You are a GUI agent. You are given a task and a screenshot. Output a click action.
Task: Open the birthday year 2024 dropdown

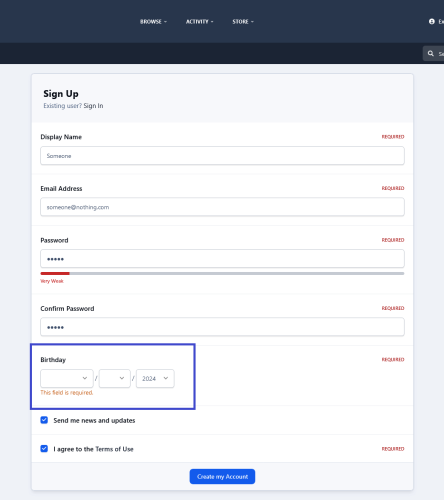point(155,378)
